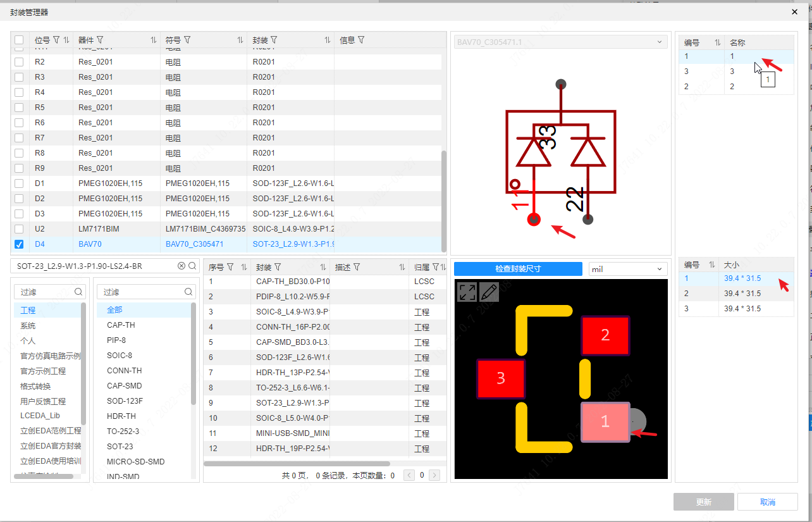This screenshot has height=522, width=812.
Task: Sort 编号 in the pin name table
Action: click(718, 42)
